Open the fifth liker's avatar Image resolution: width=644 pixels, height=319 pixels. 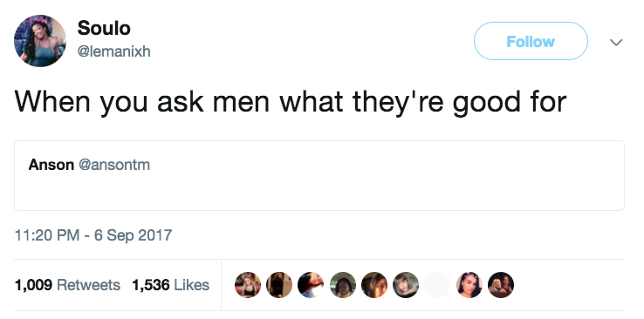coord(374,284)
